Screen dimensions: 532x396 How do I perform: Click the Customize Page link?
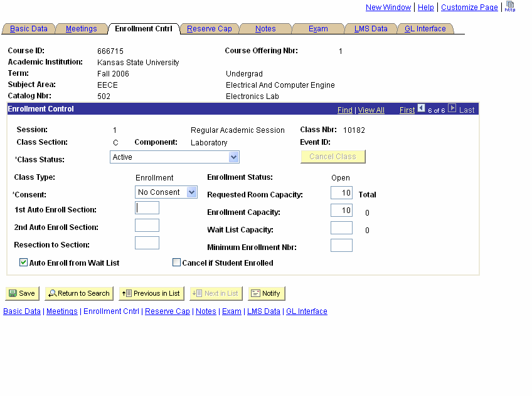pos(469,8)
